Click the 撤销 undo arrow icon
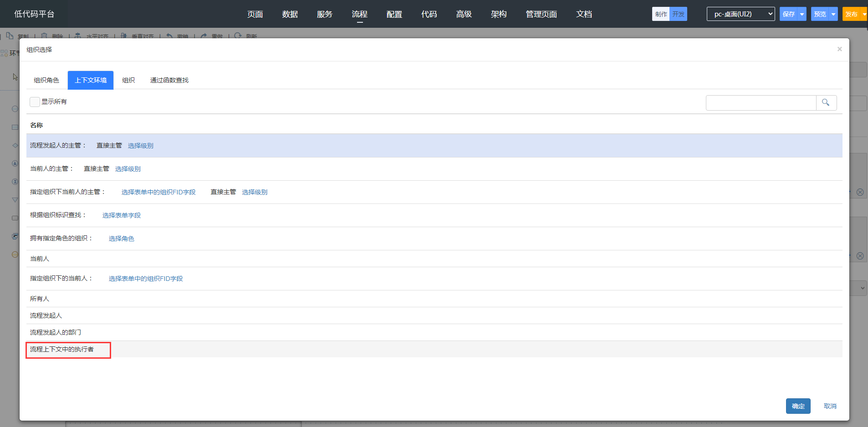Viewport: 868px width, 427px height. [169, 36]
